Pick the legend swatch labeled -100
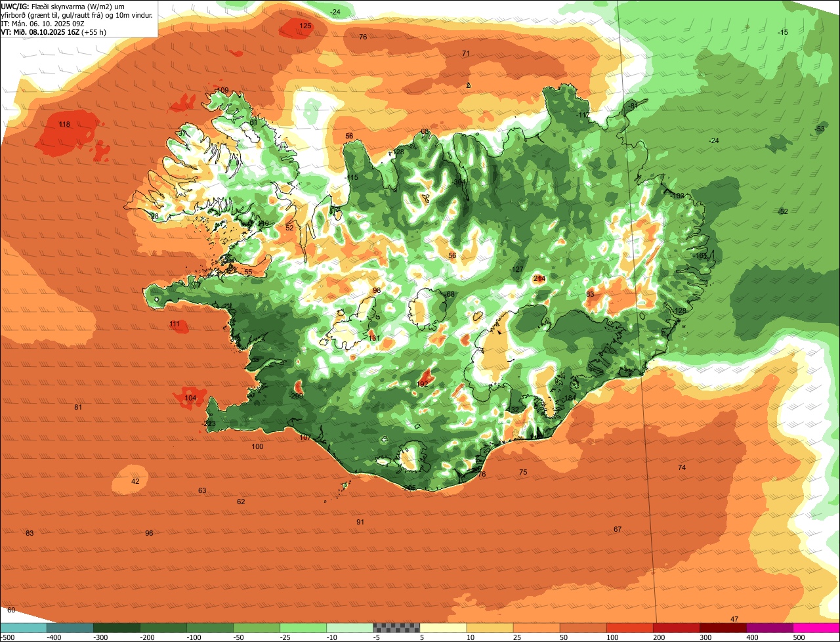This screenshot has height=642, width=840. 209,628
